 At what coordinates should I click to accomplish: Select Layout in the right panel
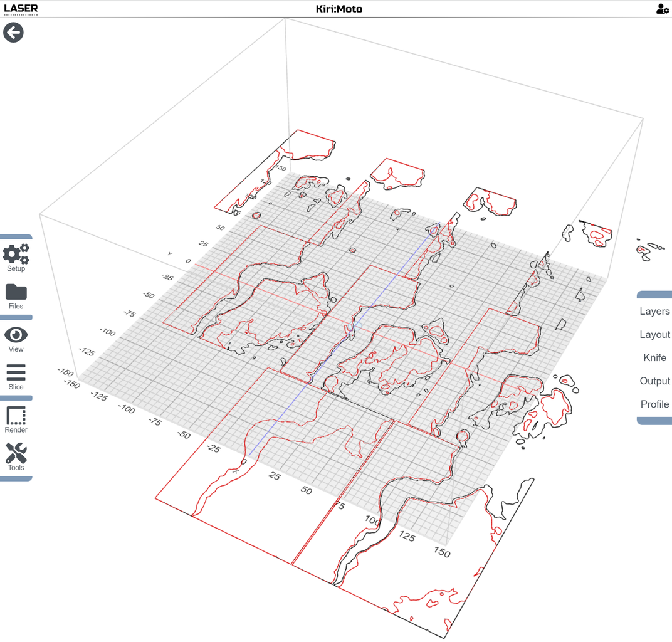(x=654, y=334)
